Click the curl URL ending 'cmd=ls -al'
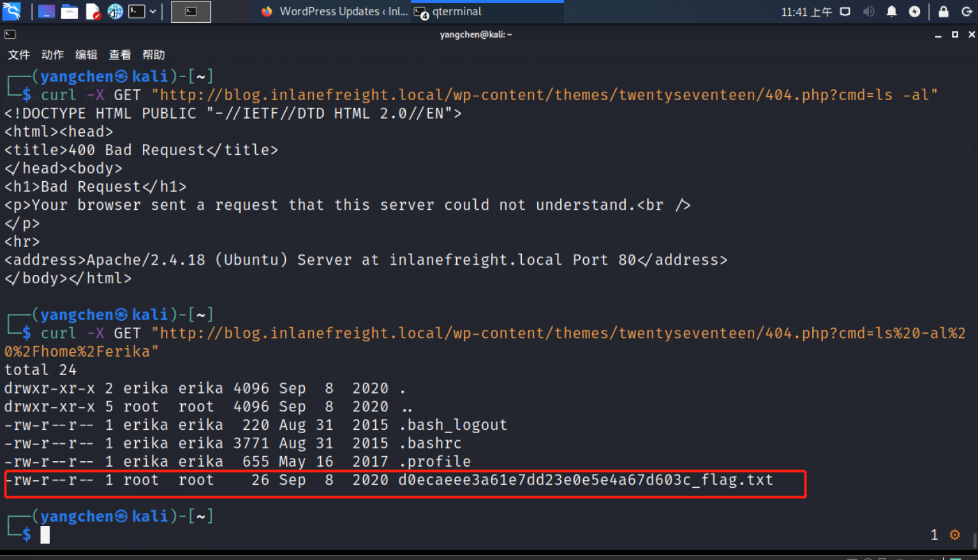The image size is (978, 560). tap(545, 96)
